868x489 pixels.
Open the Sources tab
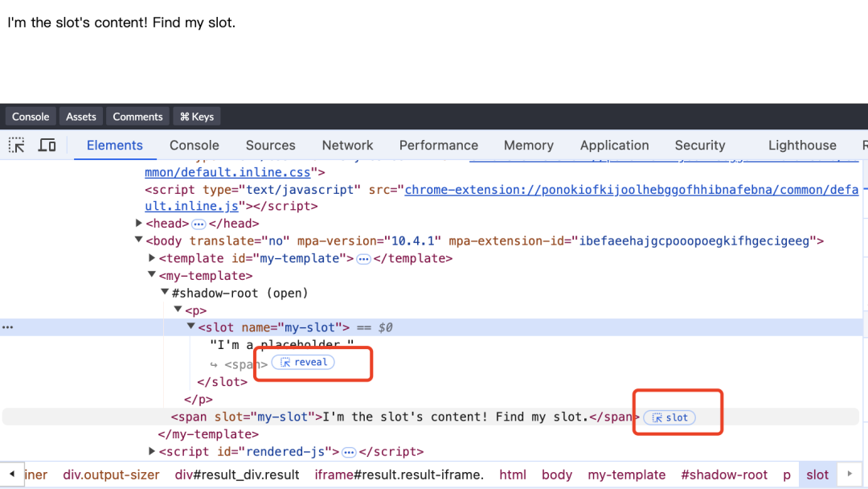click(x=271, y=145)
